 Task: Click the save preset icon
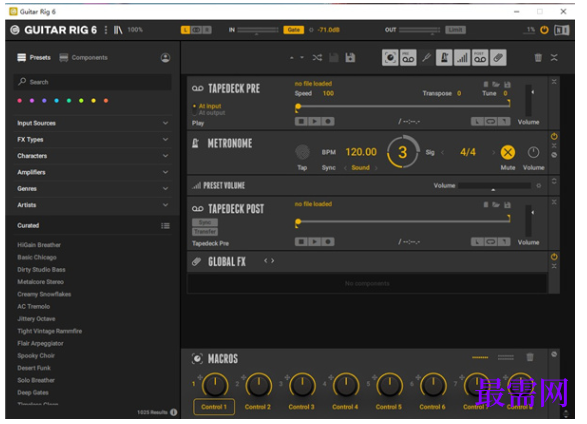(x=334, y=58)
